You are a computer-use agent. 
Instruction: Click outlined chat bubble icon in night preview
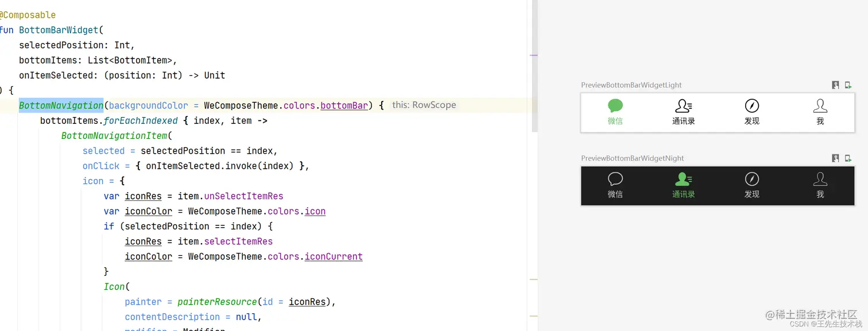point(615,179)
